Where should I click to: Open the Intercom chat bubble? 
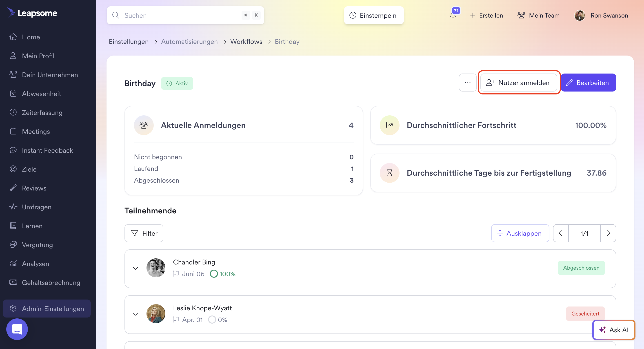pos(17,329)
